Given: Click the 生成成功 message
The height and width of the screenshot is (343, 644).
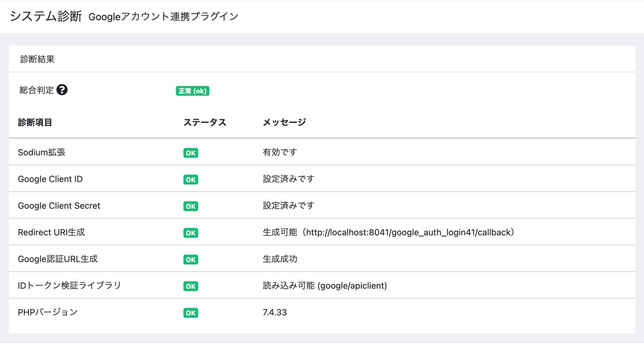Looking at the screenshot, I should pyautogui.click(x=280, y=259).
